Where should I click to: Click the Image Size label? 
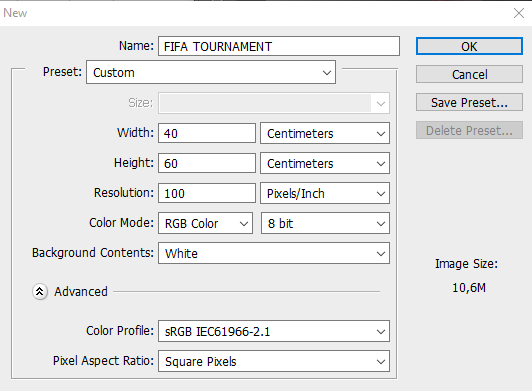pos(467,264)
